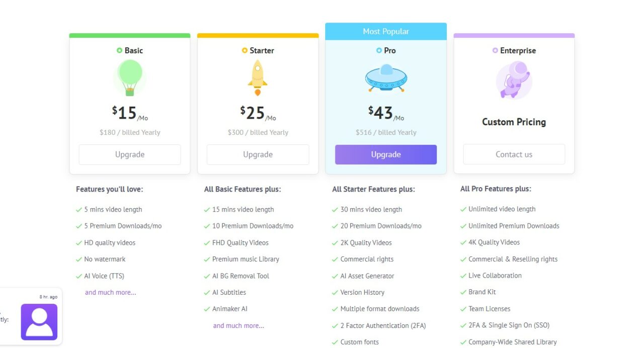Image resolution: width=644 pixels, height=348 pixels.
Task: Select the rocket icon on Starter plan
Action: click(x=258, y=79)
